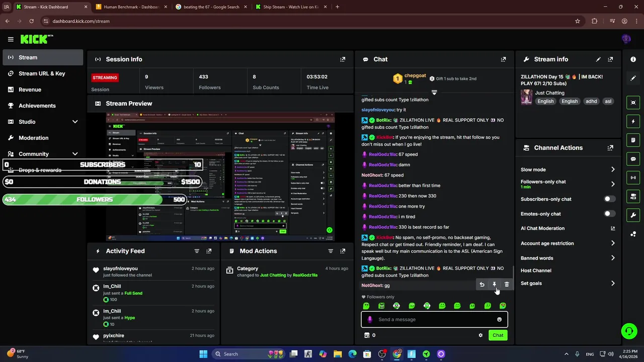Open AI Chat Moderation external link icon
The height and width of the screenshot is (362, 644).
613,228
